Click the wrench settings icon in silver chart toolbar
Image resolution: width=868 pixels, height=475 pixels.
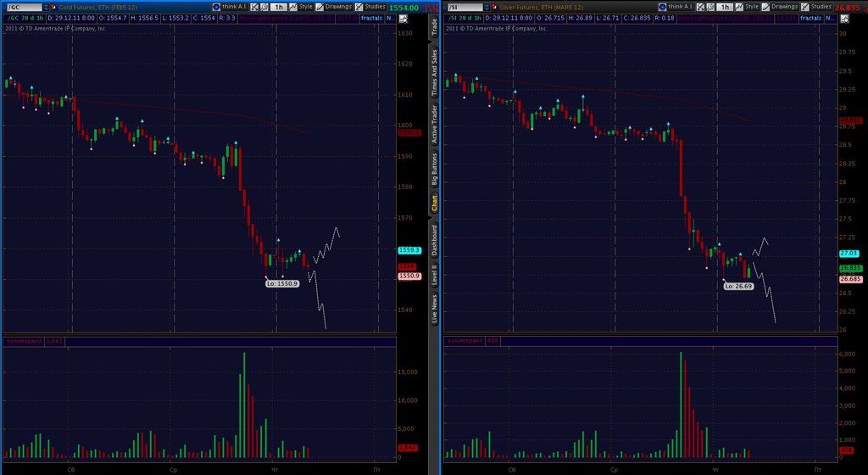pos(710,7)
